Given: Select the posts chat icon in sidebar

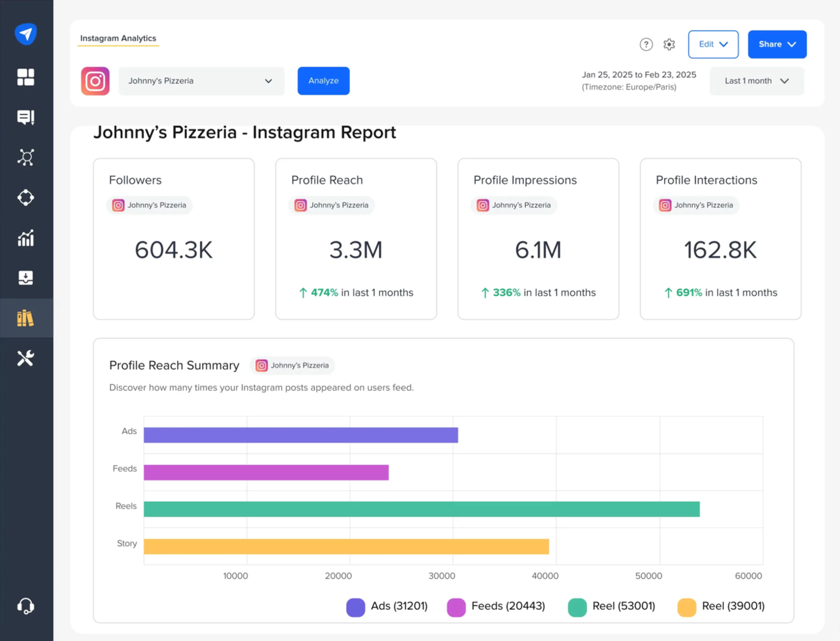Looking at the screenshot, I should pos(26,117).
